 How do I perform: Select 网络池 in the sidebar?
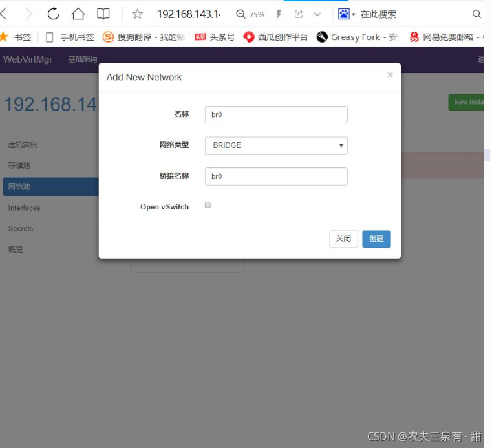(x=51, y=187)
